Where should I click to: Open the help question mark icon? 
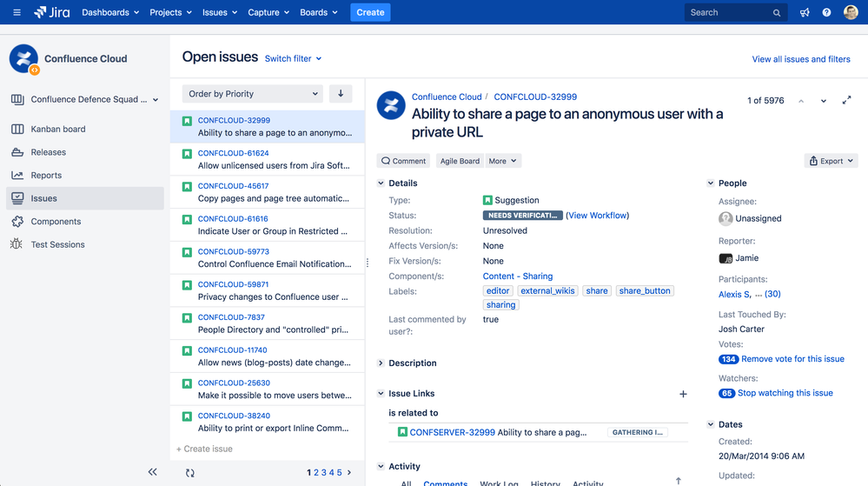click(826, 12)
